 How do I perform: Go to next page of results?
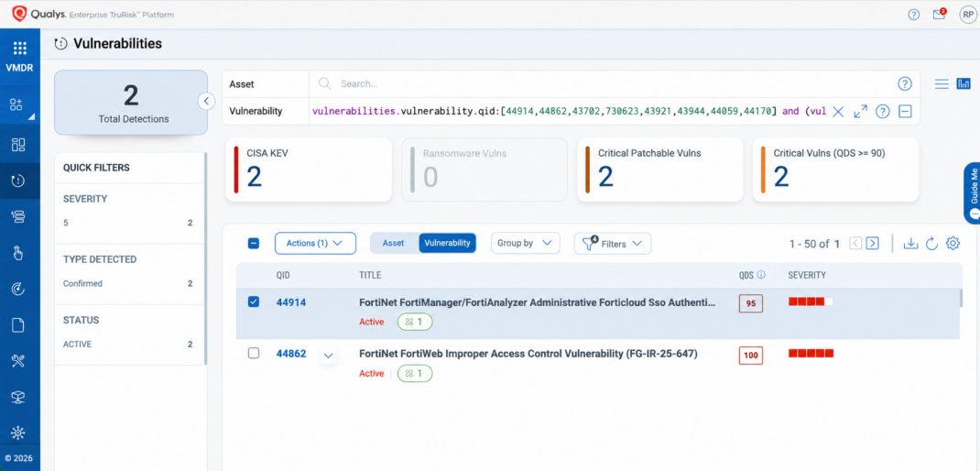tap(873, 244)
